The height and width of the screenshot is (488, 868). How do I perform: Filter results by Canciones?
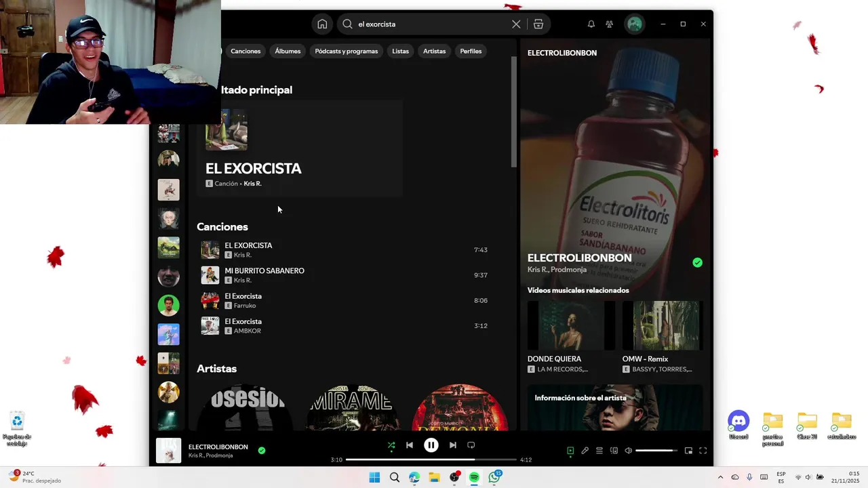[245, 52]
